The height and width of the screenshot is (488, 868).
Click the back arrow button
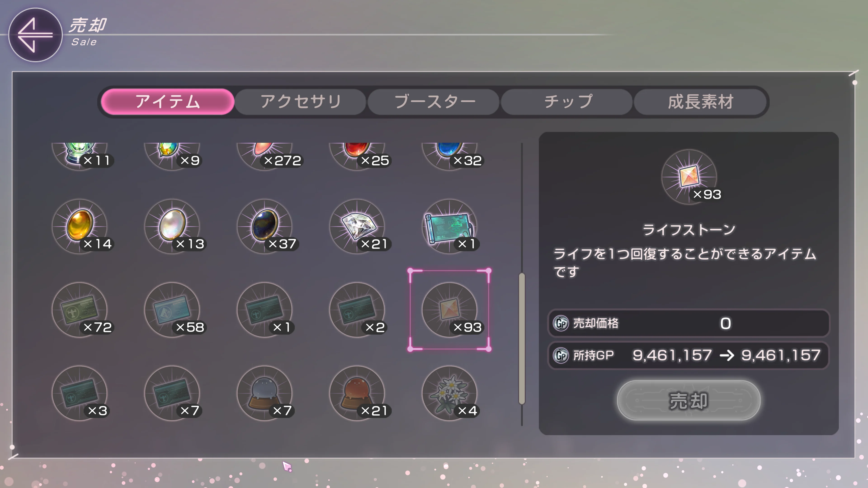click(35, 35)
